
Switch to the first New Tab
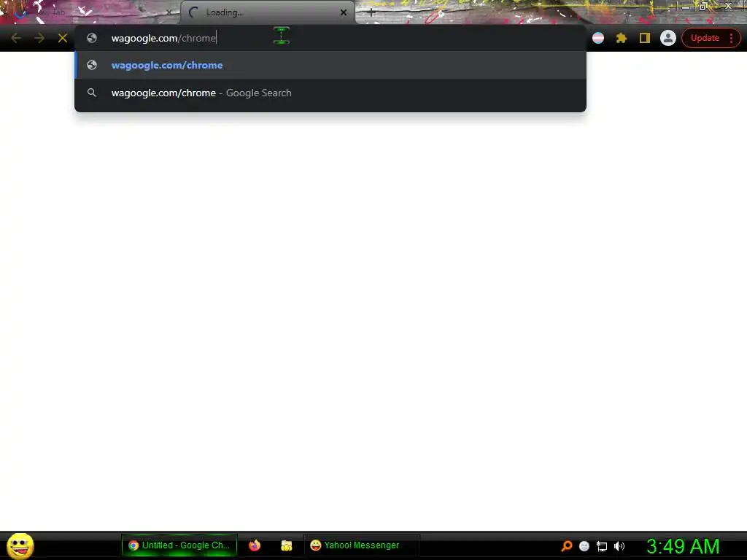click(x=90, y=12)
